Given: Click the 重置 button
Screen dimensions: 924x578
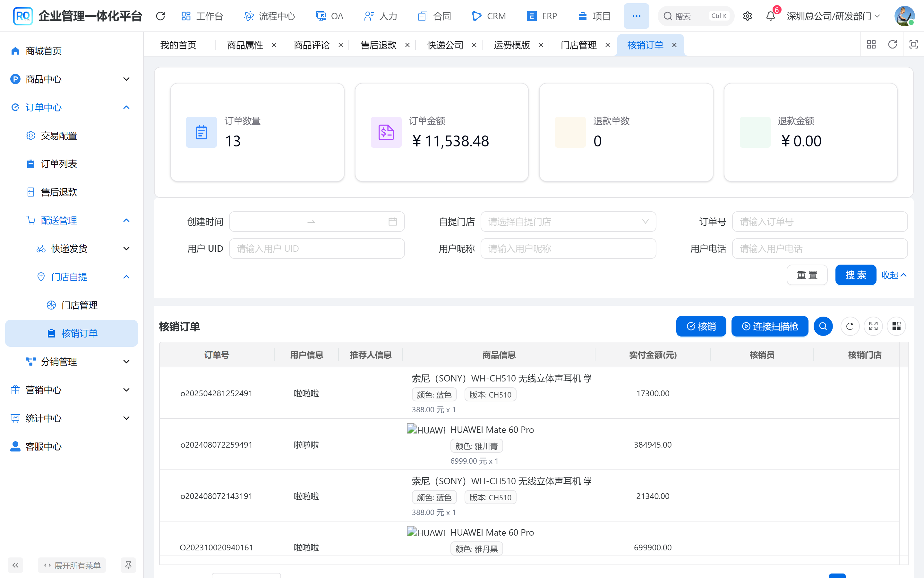Looking at the screenshot, I should click(x=807, y=275).
